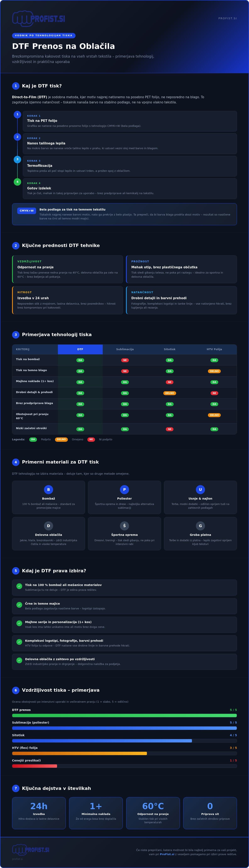Click the number badge beside Ključne prednosti DTF tehnike
Image resolution: width=249 pixels, height=868 pixels.
tap(16, 246)
